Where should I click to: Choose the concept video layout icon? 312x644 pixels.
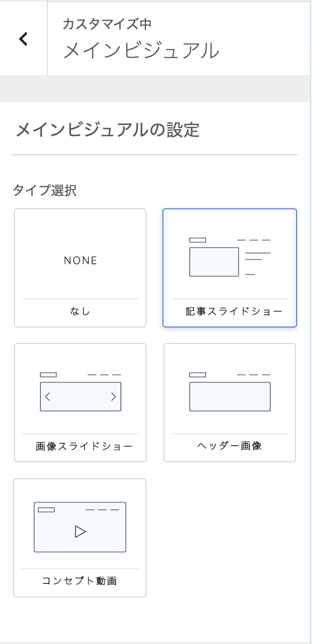[x=80, y=527]
